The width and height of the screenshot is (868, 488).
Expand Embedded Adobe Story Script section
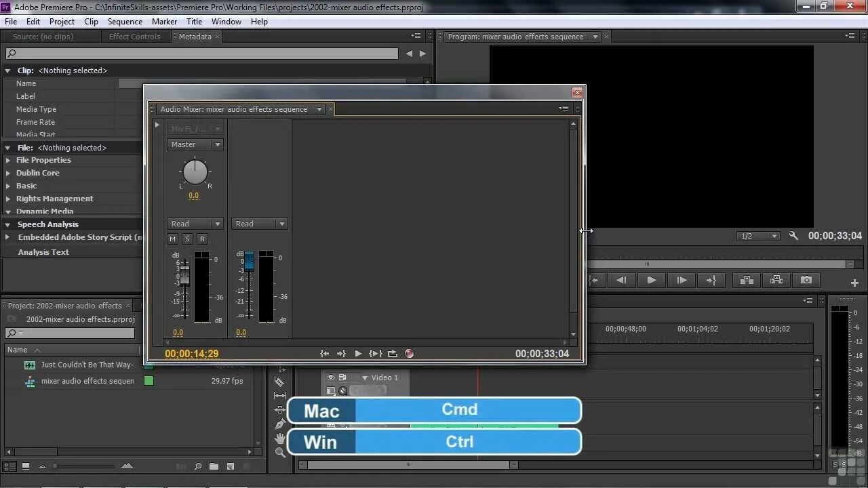tap(8, 237)
